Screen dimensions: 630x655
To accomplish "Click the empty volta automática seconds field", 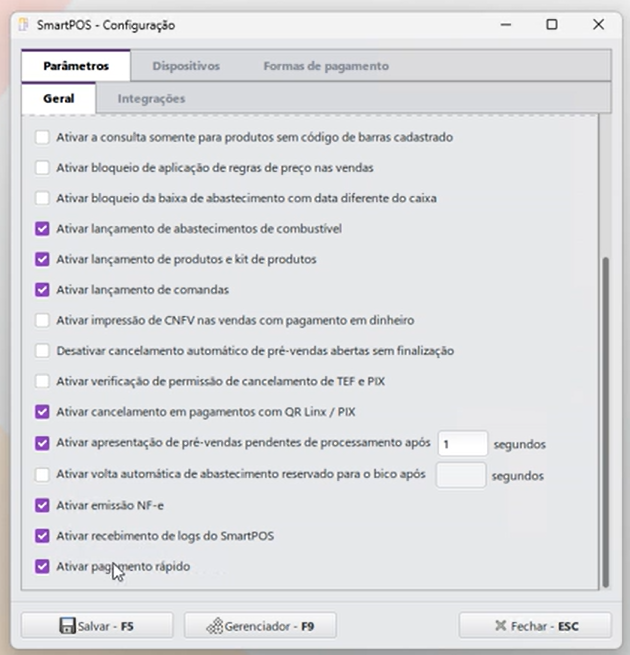I will click(461, 475).
